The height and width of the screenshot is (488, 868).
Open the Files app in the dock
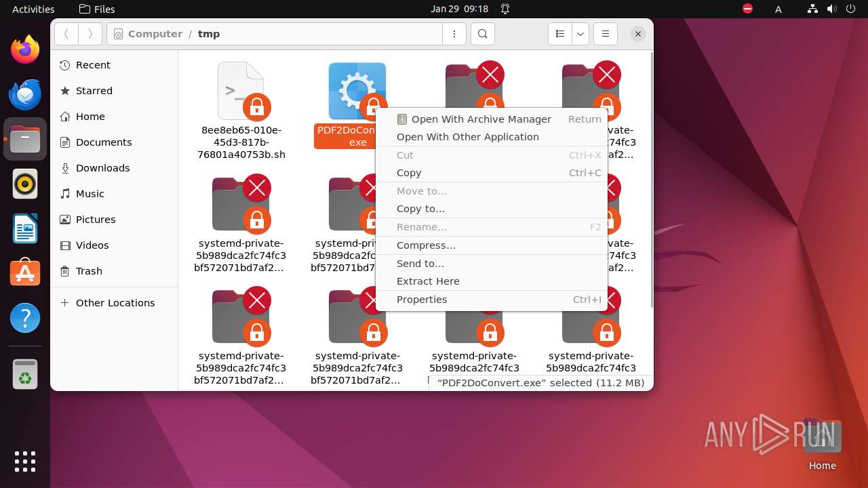pos(25,139)
